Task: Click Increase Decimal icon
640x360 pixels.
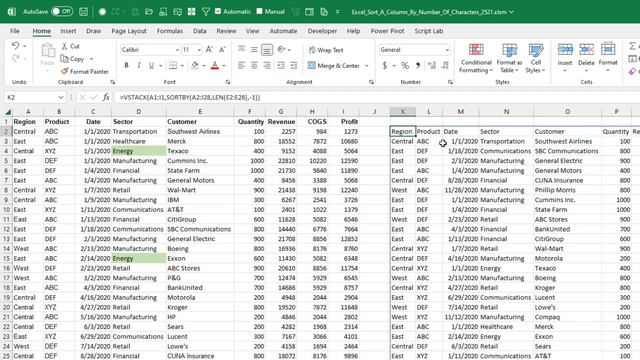Action: click(432, 65)
